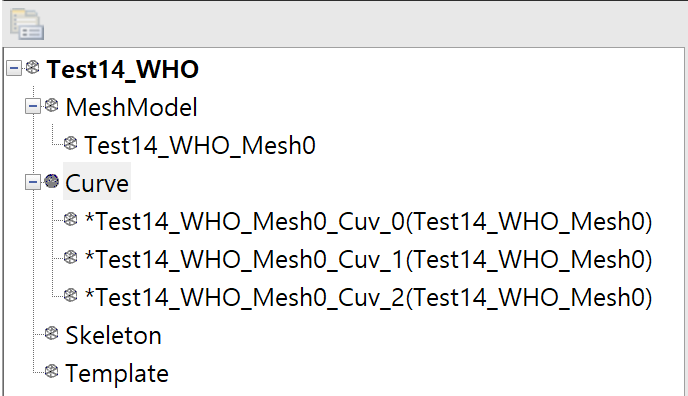Click the icon next to Skeleton
The image size is (688, 396).
(51, 333)
